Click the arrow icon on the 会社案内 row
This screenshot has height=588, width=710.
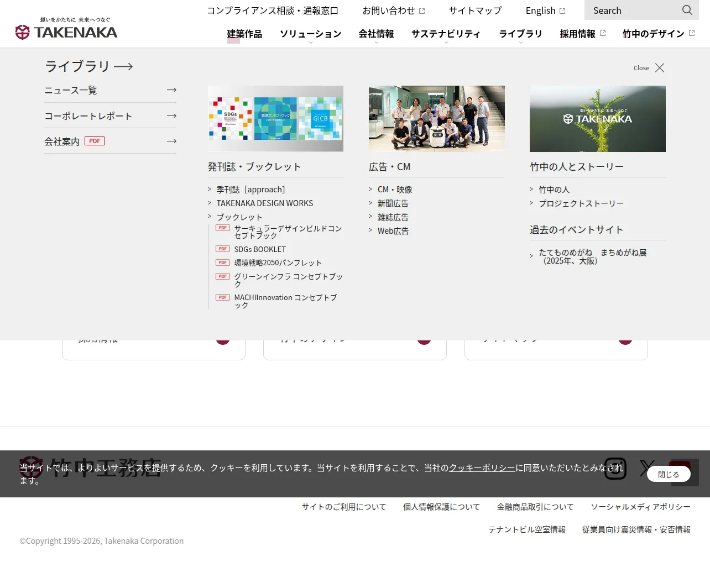tap(171, 141)
